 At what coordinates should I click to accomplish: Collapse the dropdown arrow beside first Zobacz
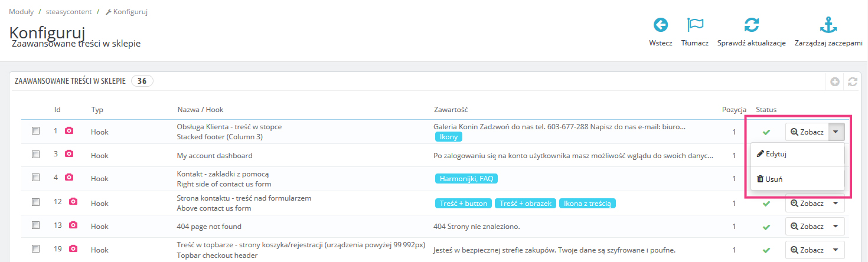[x=836, y=132]
